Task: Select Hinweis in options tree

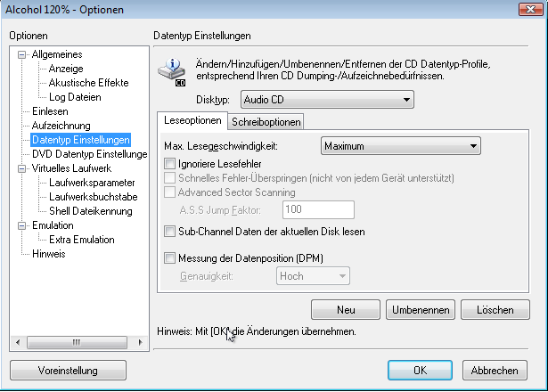Action: pyautogui.click(x=49, y=254)
